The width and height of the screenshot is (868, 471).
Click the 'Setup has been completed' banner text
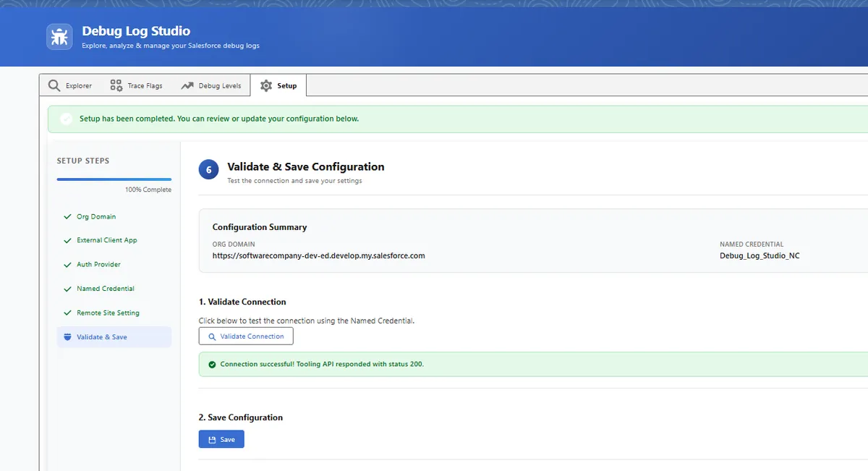pos(219,119)
